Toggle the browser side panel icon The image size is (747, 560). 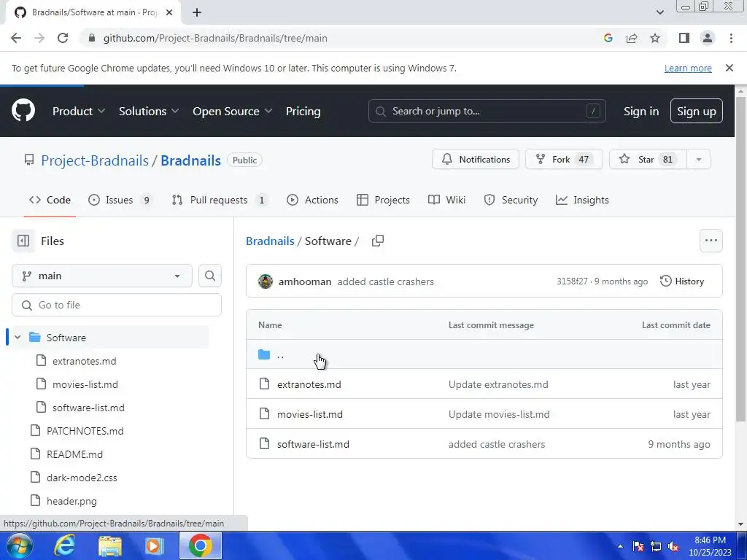pyautogui.click(x=684, y=38)
